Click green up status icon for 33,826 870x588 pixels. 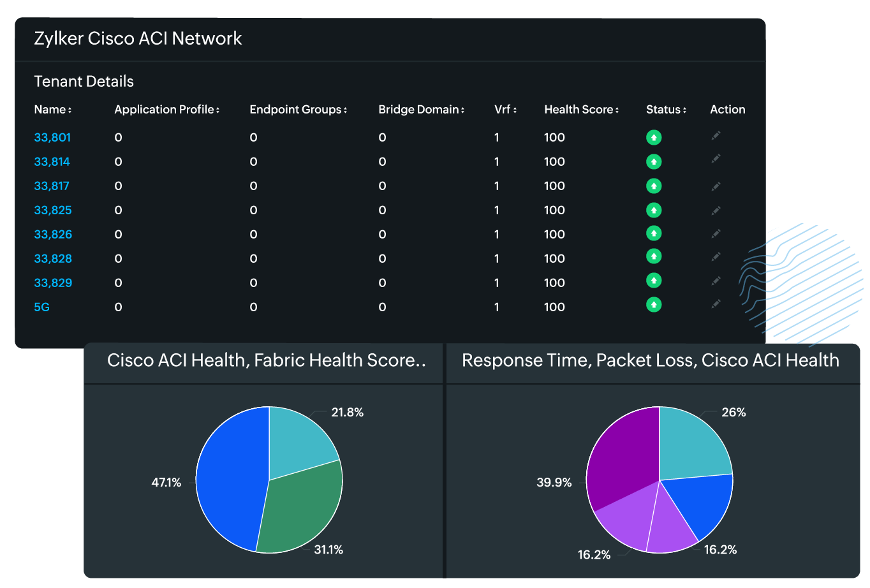654,233
